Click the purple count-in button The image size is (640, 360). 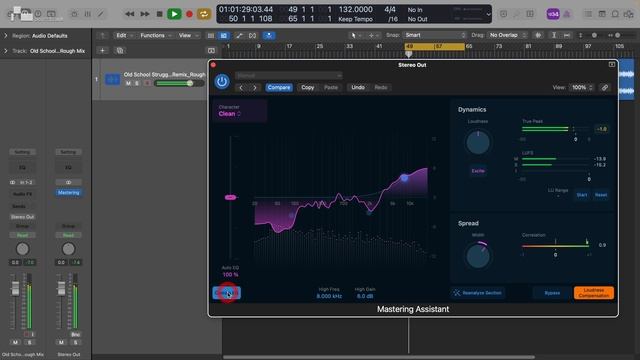click(x=553, y=14)
